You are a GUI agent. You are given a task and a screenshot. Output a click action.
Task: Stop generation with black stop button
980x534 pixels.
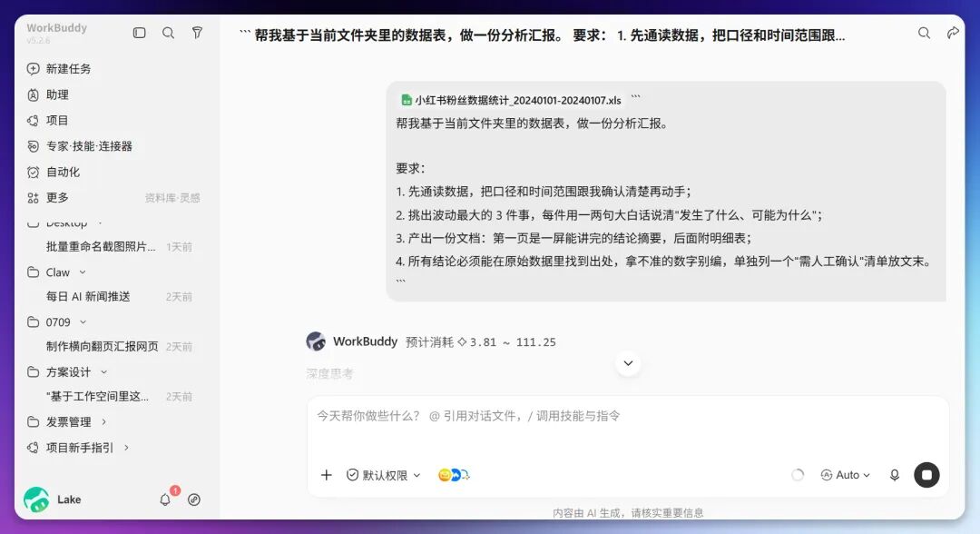926,475
